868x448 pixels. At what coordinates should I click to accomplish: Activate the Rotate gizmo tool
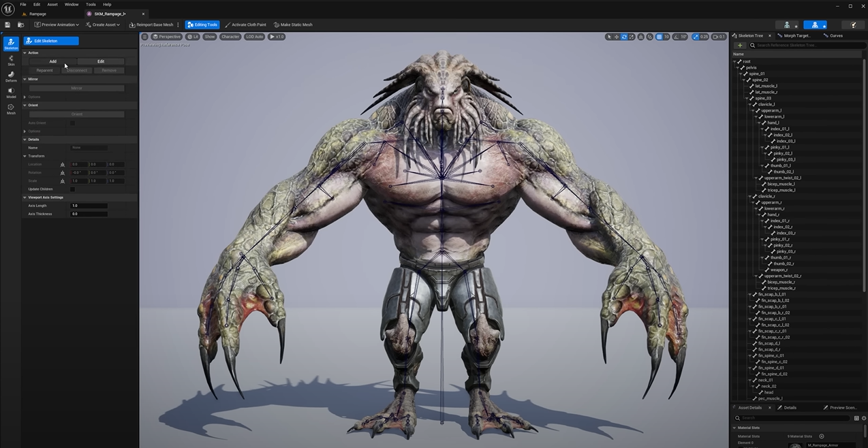click(x=624, y=37)
